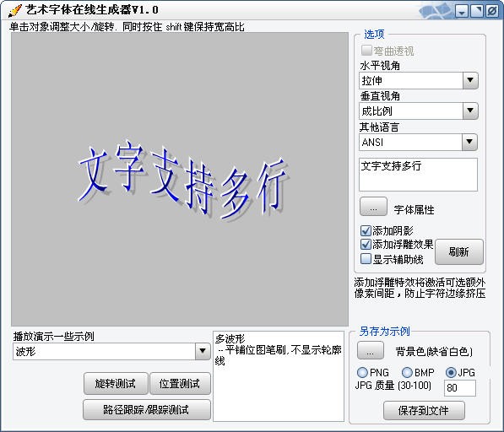Select the PNG radio button

click(x=362, y=372)
